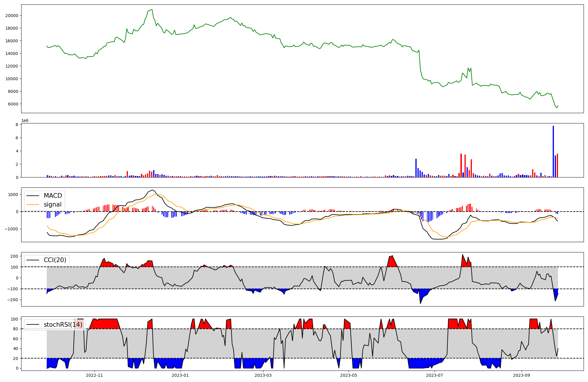Click the stochRSI(14) legend entry

[x=63, y=325]
